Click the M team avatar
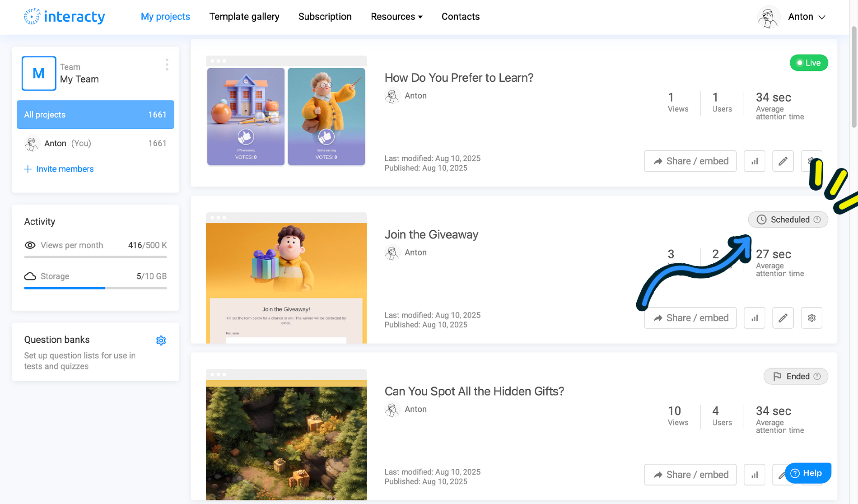Viewport: 858px width, 504px height. (x=39, y=73)
